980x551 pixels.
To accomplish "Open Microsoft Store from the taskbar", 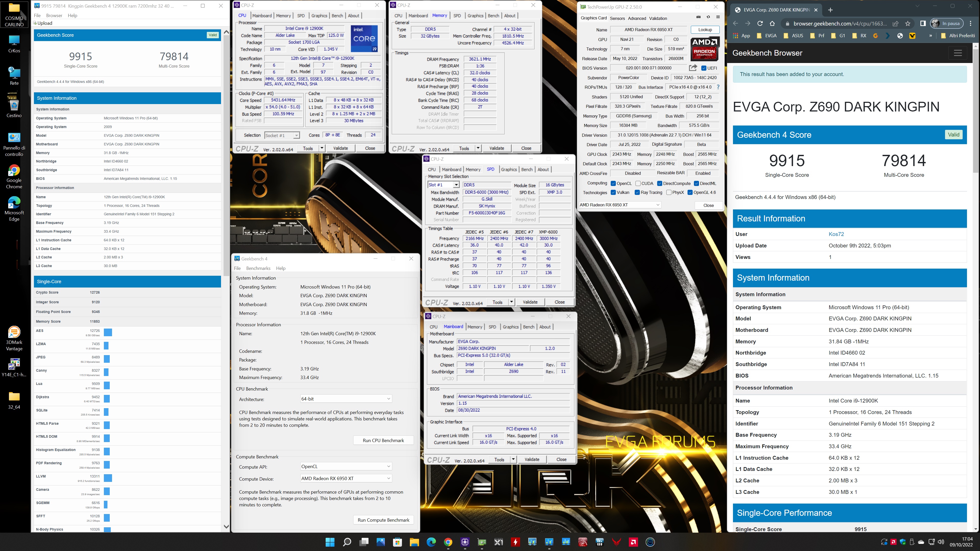I will tap(397, 542).
